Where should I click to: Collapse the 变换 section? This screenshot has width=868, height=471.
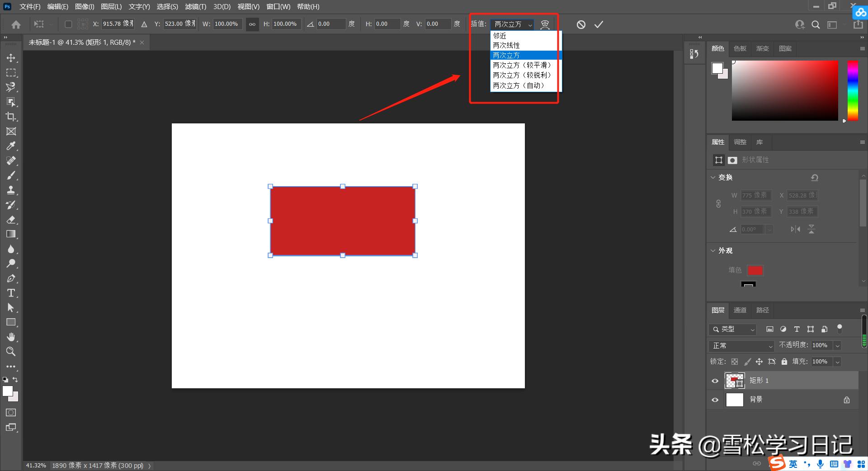(713, 177)
